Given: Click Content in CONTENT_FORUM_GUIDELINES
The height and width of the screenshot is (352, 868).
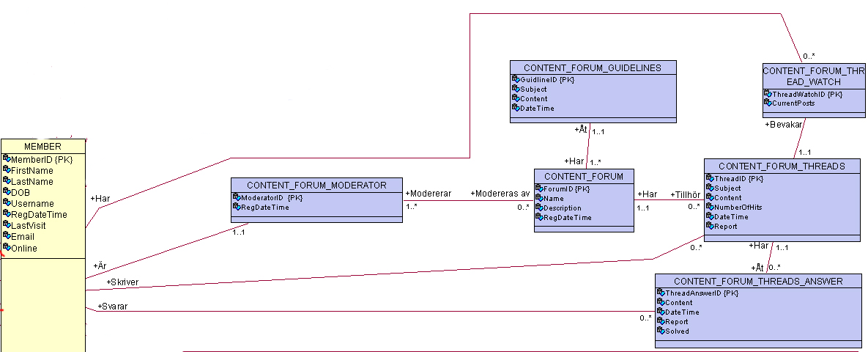Looking at the screenshot, I should click(534, 99).
